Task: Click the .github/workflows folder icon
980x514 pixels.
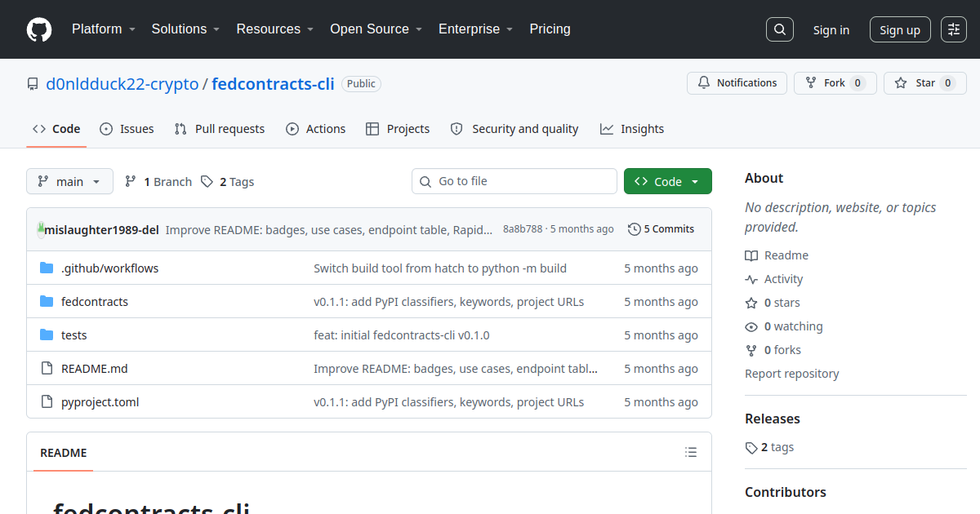Action: tap(47, 268)
